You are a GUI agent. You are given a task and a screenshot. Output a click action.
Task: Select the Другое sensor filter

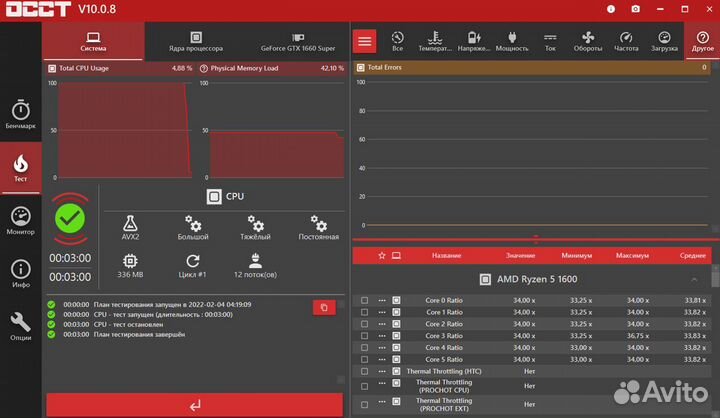coord(703,41)
